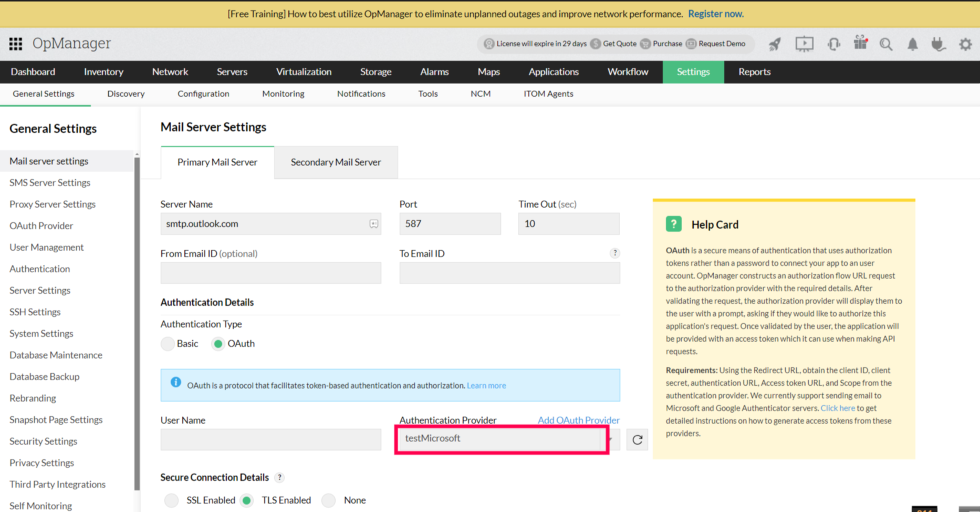Image resolution: width=980 pixels, height=512 pixels.
Task: Select the SSL Enabled radio button
Action: (x=171, y=500)
